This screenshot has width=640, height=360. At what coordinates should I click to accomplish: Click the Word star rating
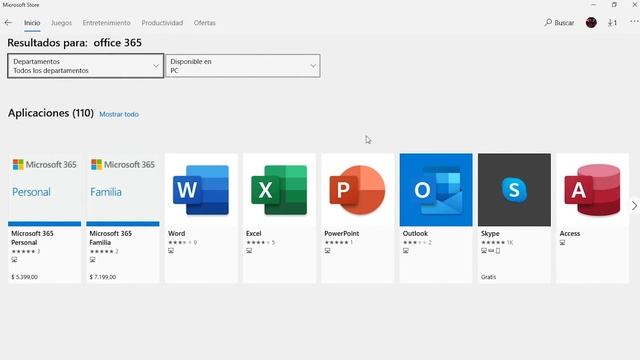[x=180, y=242]
